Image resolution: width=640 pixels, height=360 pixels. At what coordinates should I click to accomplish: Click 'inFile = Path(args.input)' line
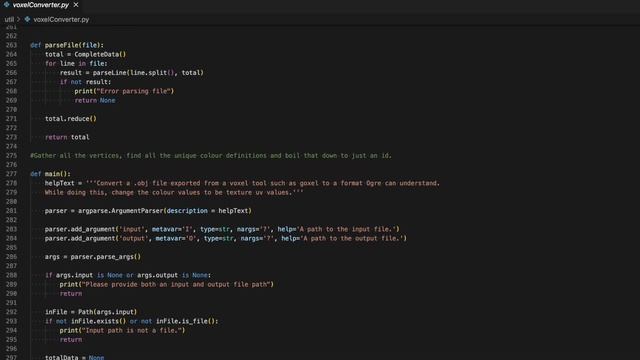point(91,312)
